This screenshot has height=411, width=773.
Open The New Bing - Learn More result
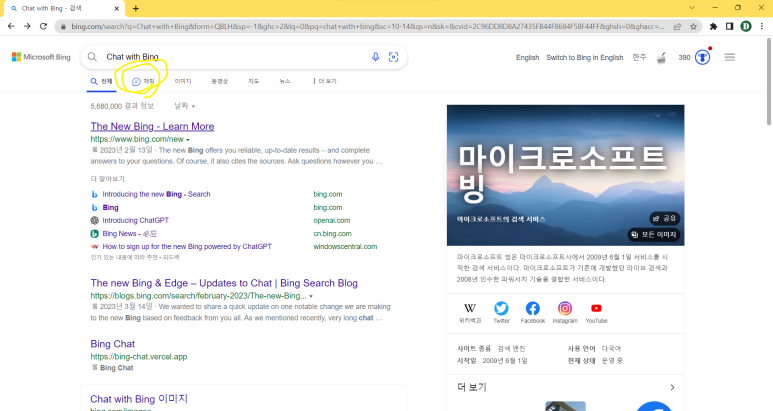click(152, 127)
